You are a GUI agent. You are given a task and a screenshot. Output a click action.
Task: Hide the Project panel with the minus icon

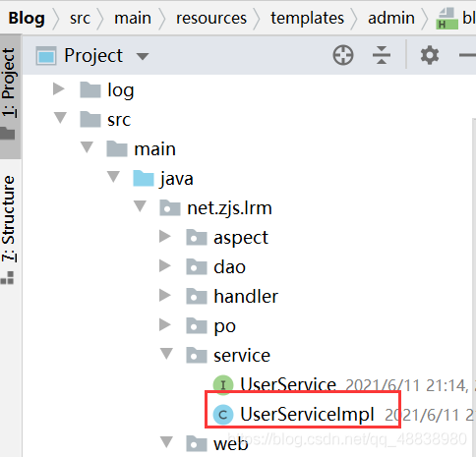[468, 55]
